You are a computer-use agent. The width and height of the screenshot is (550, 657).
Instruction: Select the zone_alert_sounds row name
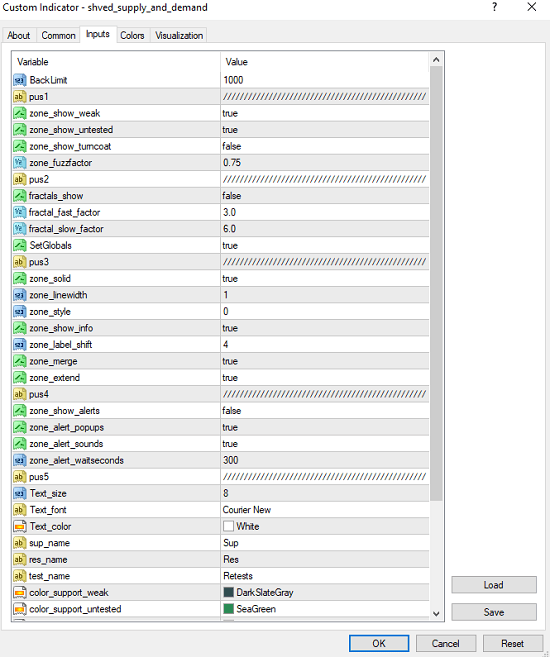[66, 444]
